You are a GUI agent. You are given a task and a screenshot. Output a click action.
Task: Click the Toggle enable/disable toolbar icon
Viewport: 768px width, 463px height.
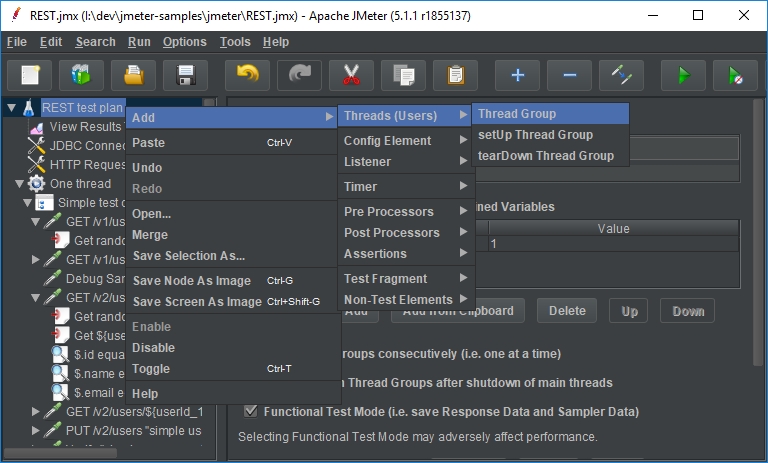click(621, 75)
